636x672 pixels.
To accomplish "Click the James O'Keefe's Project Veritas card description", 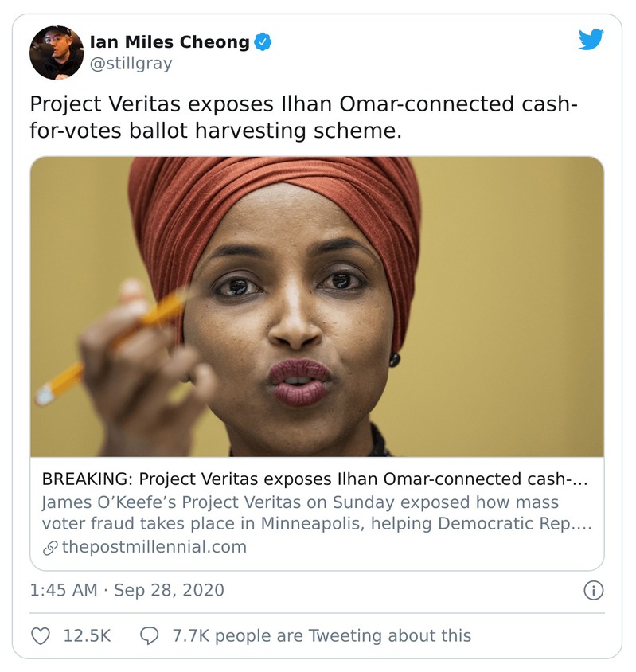I will [300, 502].
